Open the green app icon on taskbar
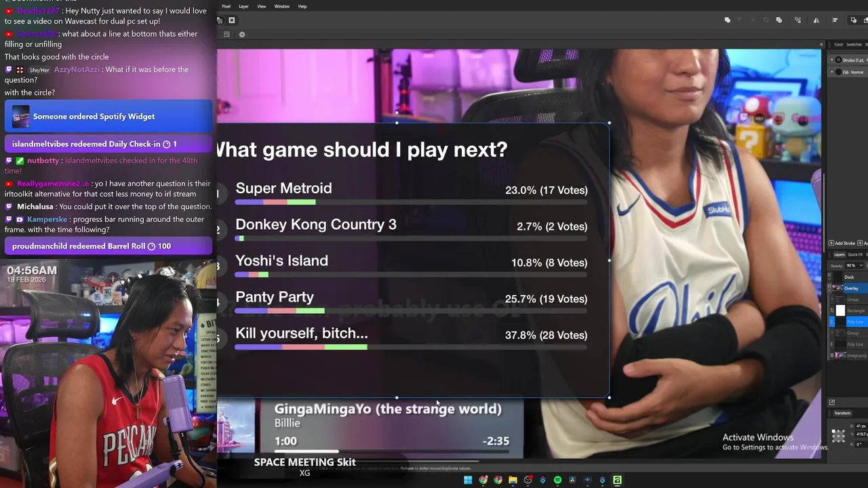 [x=617, y=480]
